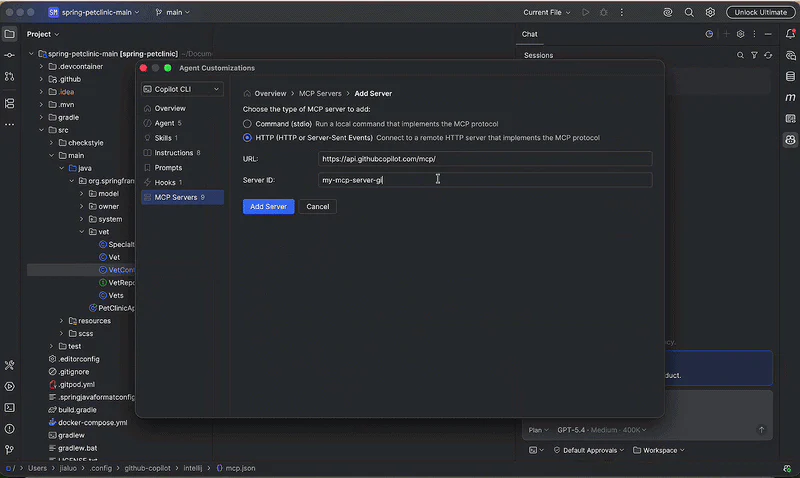Image resolution: width=800 pixels, height=478 pixels.
Task: Click the Run button in toolbar
Action: coord(585,12)
